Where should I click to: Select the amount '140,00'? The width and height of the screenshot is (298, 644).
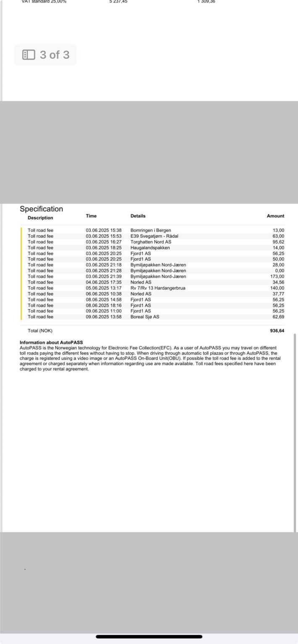(x=277, y=288)
